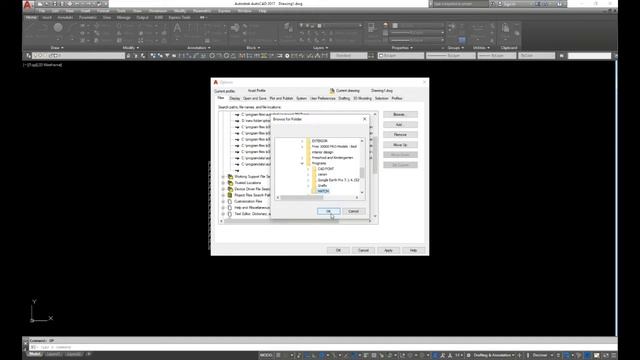
Task: Switch to Open and Save tab
Action: [x=255, y=98]
